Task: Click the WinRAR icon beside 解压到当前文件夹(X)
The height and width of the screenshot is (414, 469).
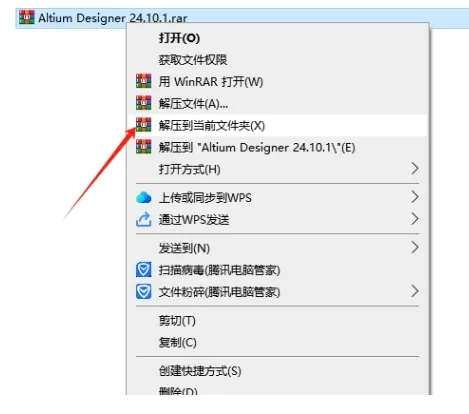Action: (144, 125)
